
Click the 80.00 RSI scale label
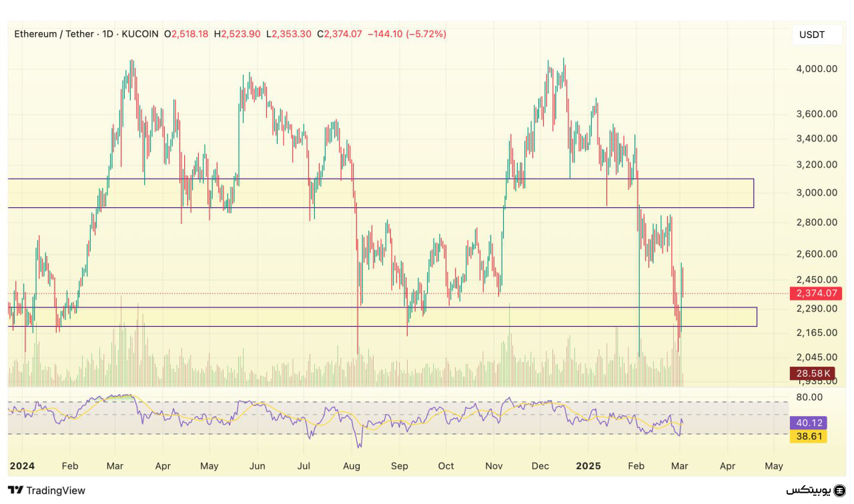809,397
